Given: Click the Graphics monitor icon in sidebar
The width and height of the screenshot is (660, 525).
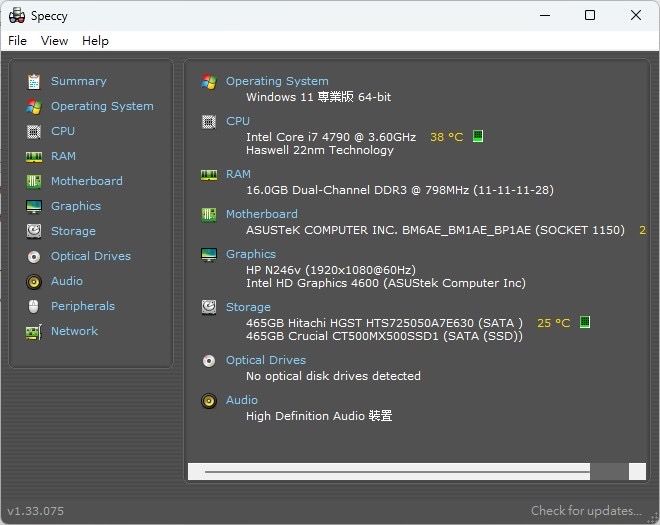Looking at the screenshot, I should [34, 206].
